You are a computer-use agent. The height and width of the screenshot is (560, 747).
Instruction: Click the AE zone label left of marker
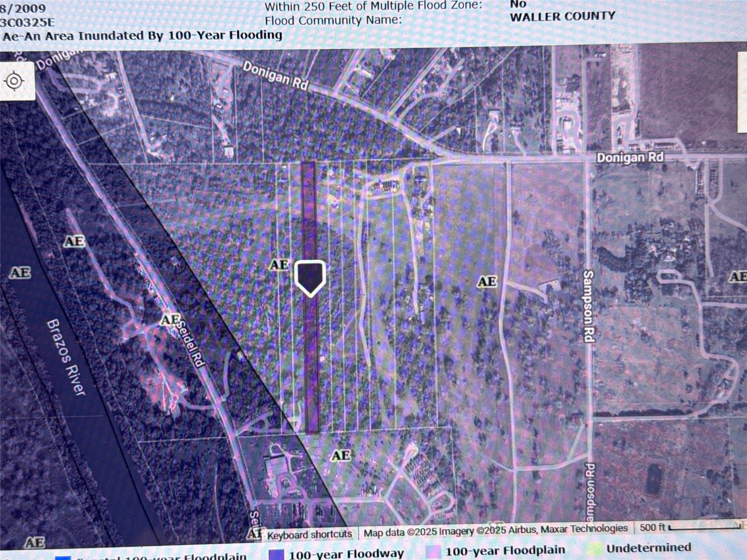pyautogui.click(x=279, y=265)
